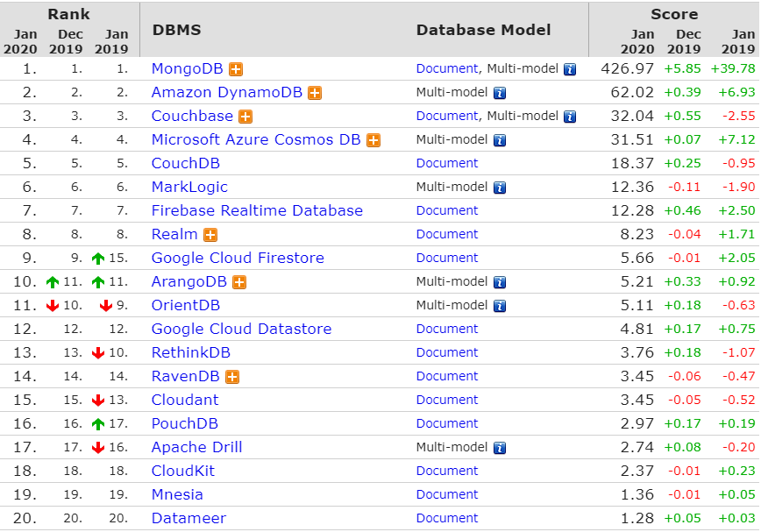Open the Google Cloud Datastore link
This screenshot has height=532, width=761.
pyautogui.click(x=241, y=330)
